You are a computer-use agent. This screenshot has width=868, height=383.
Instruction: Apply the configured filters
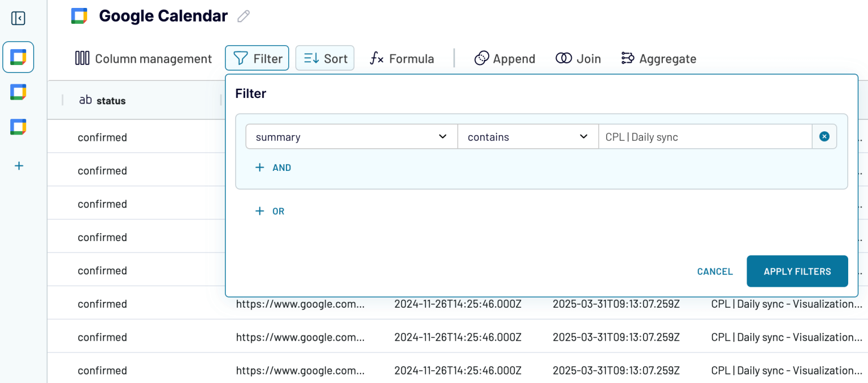[797, 271]
